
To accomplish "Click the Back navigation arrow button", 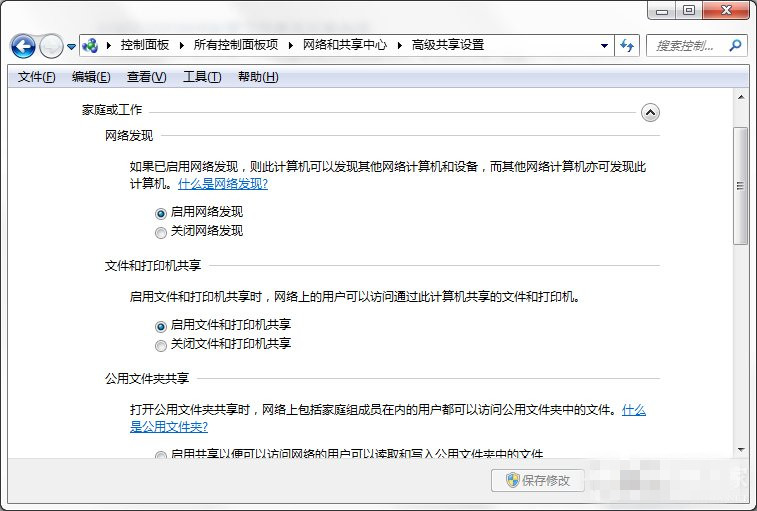I will [x=23, y=46].
